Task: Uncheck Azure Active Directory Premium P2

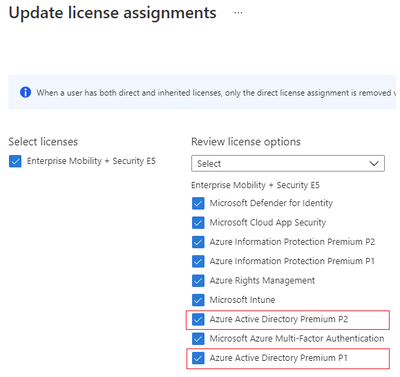Action: [x=198, y=319]
